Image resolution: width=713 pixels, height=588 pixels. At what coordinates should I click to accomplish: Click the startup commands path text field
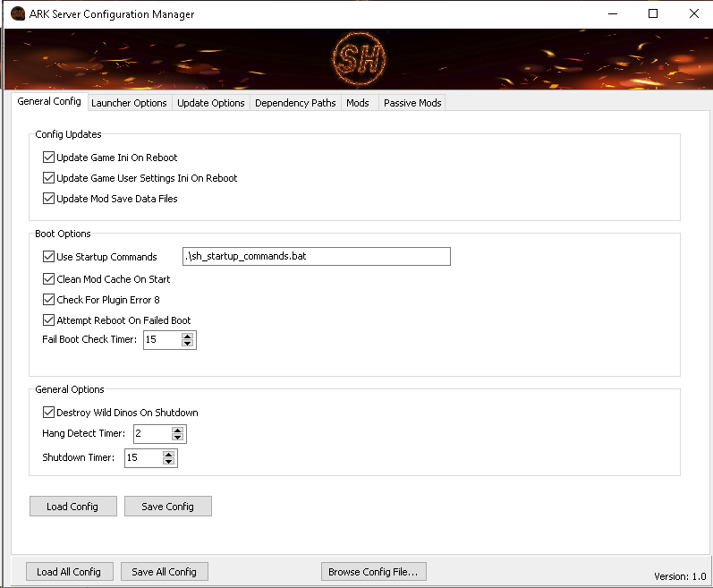pyautogui.click(x=316, y=257)
